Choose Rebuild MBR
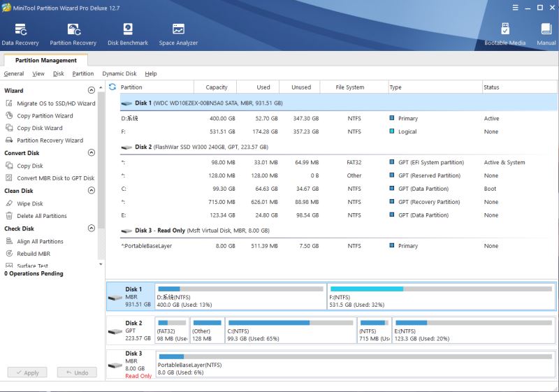 point(28,254)
